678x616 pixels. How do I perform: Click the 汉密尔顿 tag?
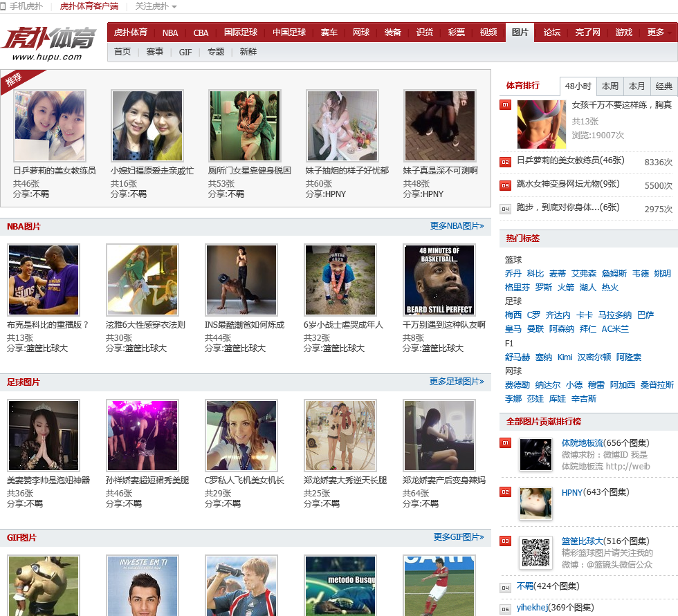(594, 357)
